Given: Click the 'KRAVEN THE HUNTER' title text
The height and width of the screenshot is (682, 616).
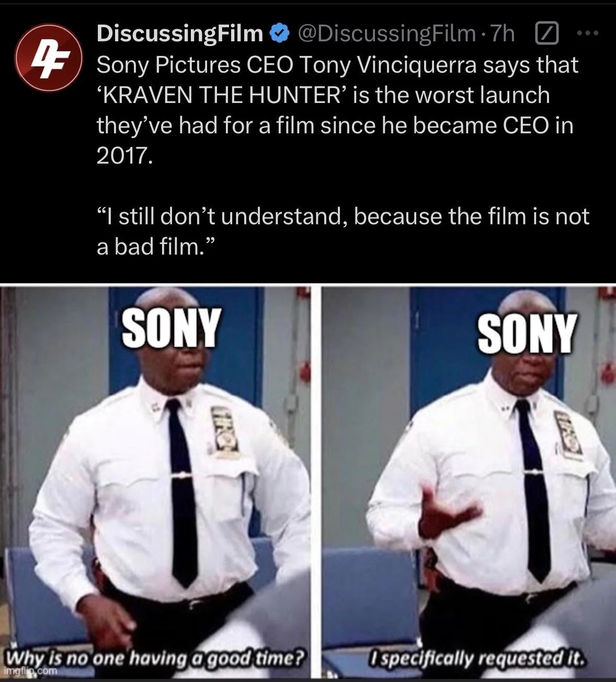Looking at the screenshot, I should coord(223,96).
